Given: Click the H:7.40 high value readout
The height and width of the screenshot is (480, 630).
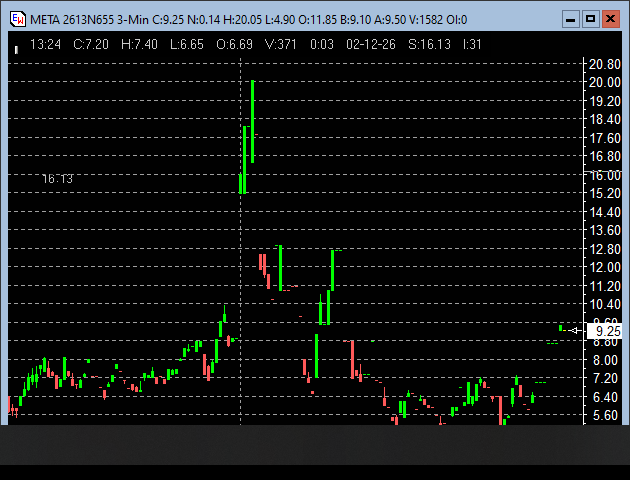Looking at the screenshot, I should 139,45.
